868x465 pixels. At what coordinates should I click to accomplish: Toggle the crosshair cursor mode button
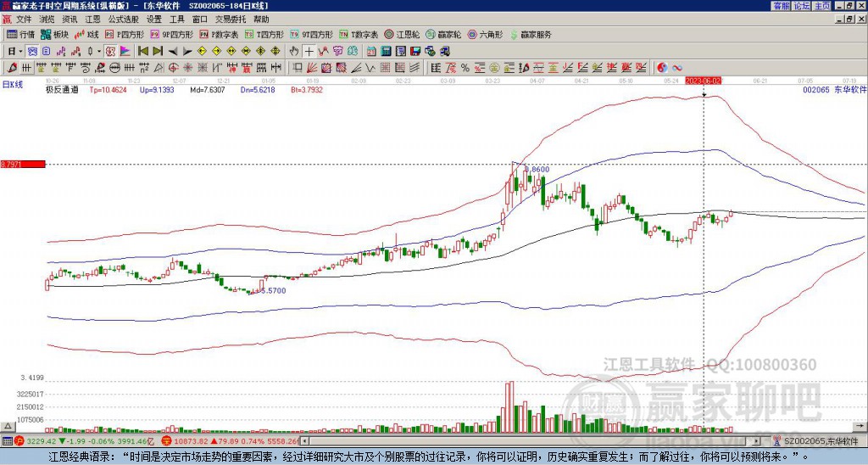click(x=309, y=52)
